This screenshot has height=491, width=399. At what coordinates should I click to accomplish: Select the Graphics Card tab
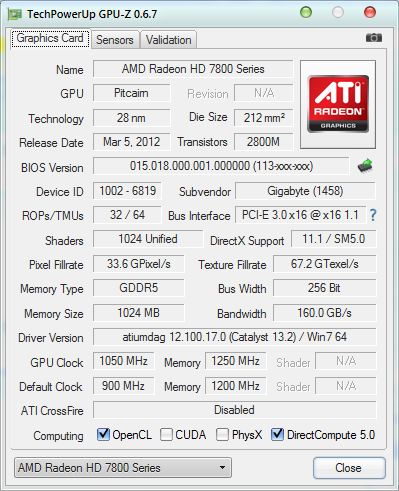click(x=50, y=38)
